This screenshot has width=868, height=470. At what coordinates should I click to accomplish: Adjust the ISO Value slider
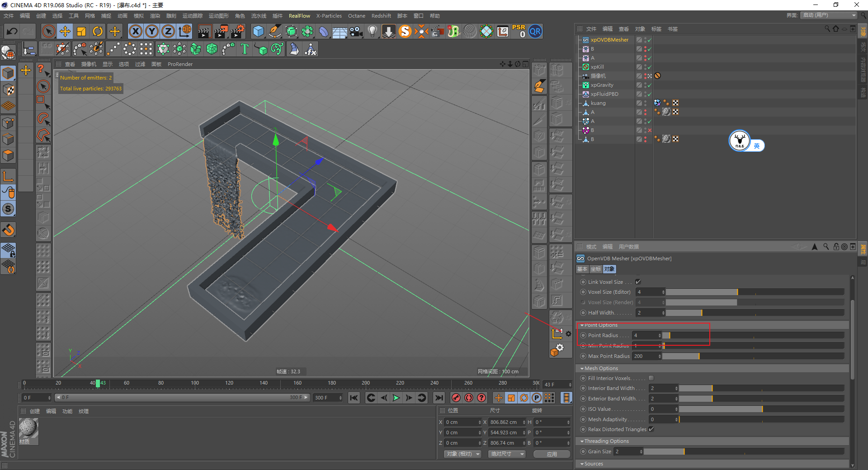761,409
